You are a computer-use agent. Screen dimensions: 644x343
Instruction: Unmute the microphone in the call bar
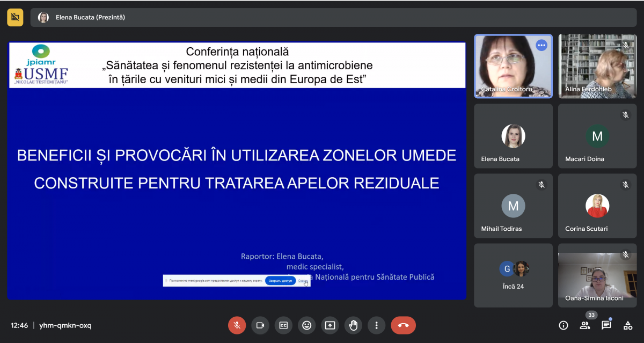[237, 325]
